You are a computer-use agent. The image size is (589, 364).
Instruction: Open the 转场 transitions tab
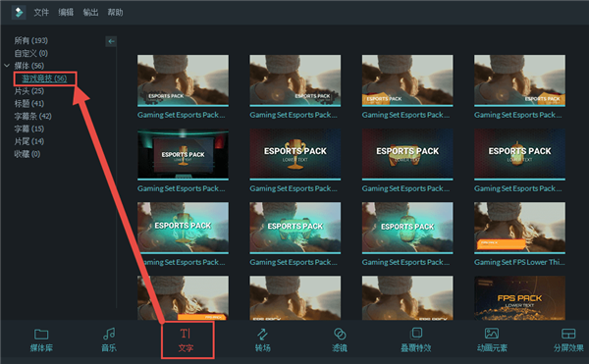pyautogui.click(x=262, y=340)
